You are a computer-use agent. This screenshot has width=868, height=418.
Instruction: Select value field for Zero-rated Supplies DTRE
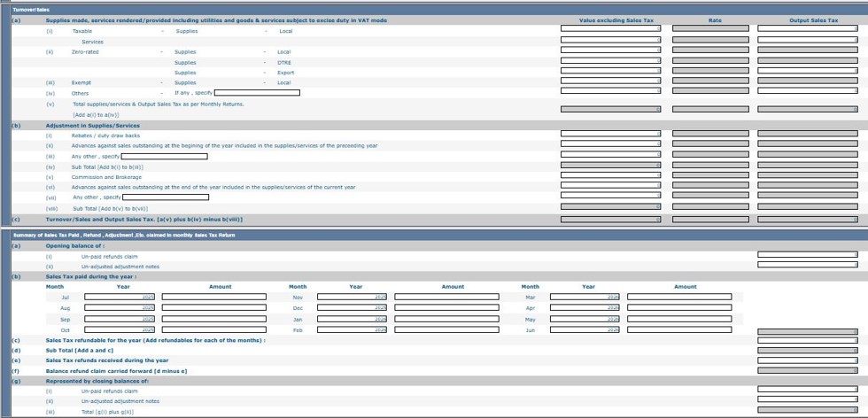[x=610, y=60]
